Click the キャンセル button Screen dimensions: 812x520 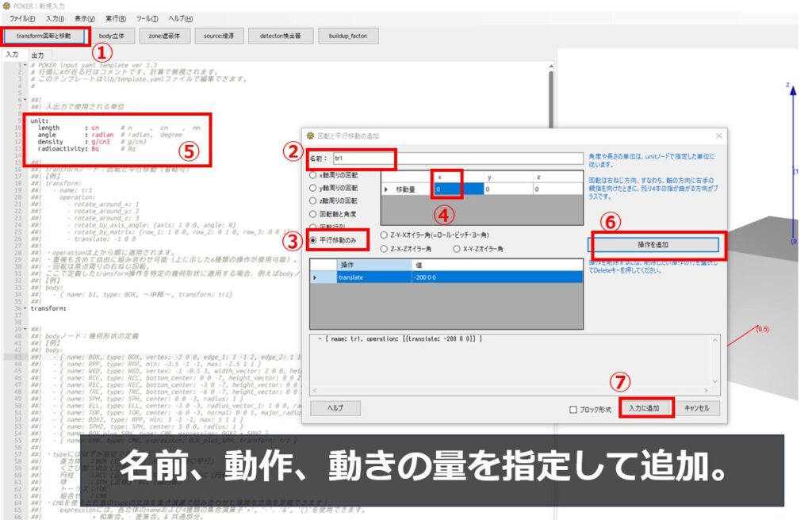pos(697,408)
